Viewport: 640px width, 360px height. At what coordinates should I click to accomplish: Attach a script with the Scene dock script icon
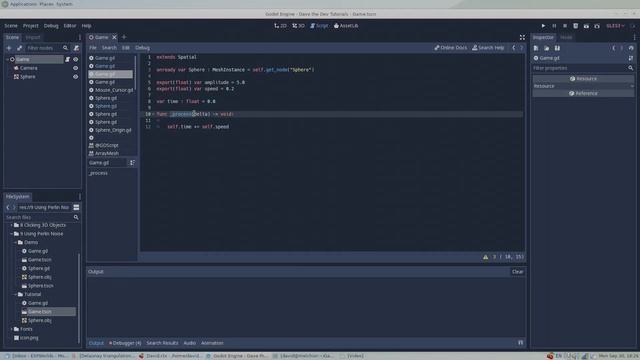(x=76, y=48)
